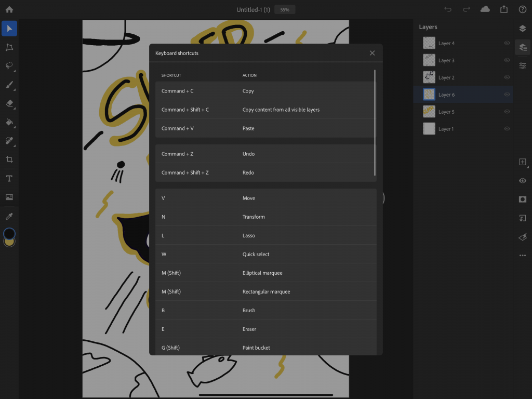
Task: Hide Layer 4 using eye icon
Action: (x=507, y=43)
